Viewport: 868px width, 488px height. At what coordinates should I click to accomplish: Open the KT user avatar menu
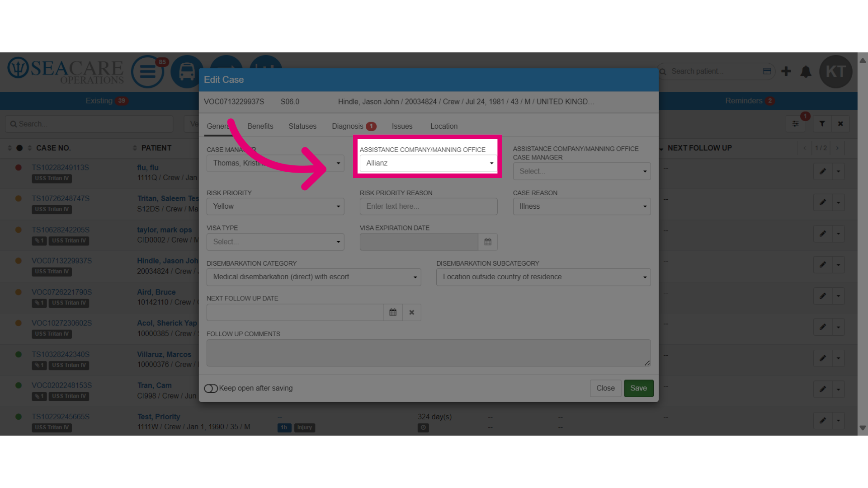pos(835,71)
